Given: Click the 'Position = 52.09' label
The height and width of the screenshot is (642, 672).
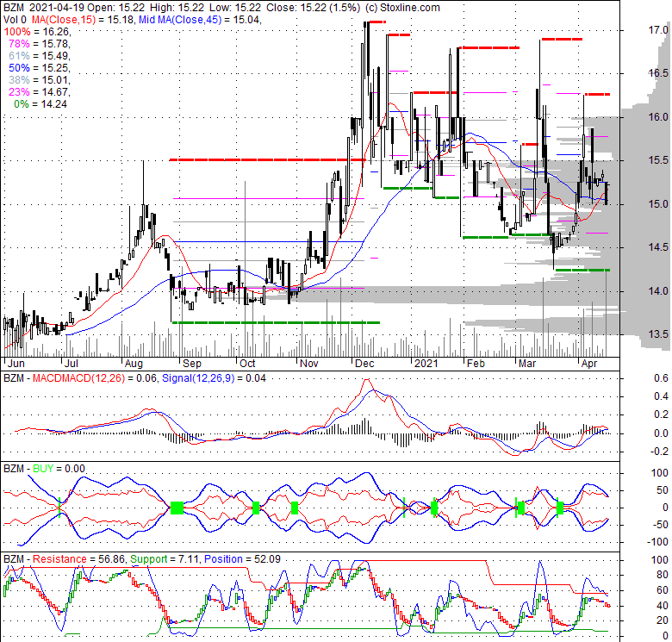Looking at the screenshot, I should pyautogui.click(x=243, y=559).
